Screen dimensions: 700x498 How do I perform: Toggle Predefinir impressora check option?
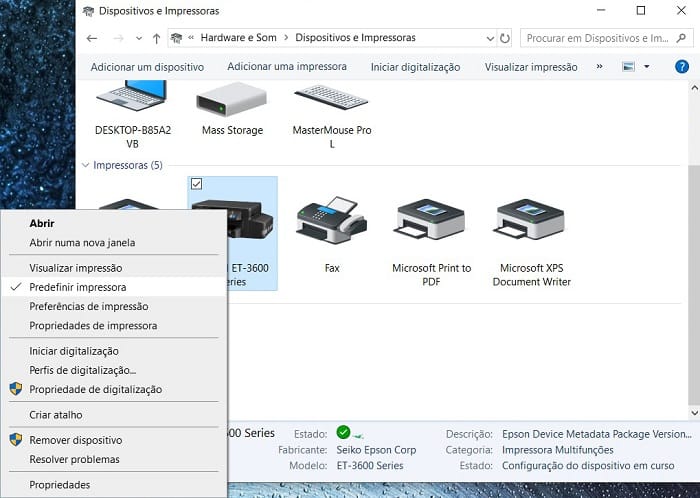(x=114, y=287)
